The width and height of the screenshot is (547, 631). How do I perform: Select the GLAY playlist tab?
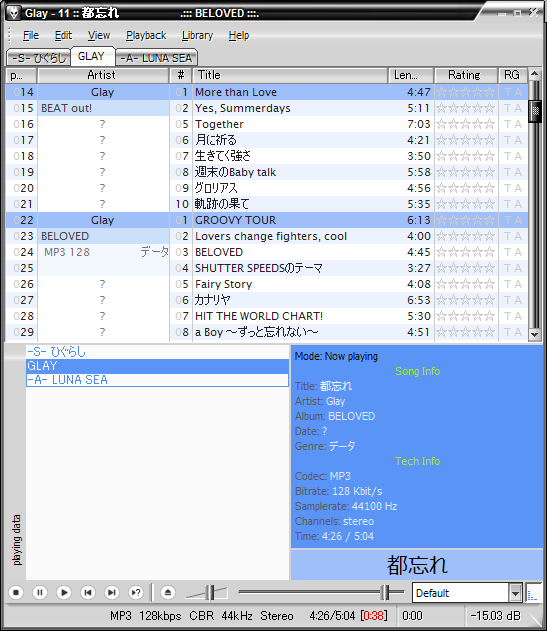(x=93, y=56)
